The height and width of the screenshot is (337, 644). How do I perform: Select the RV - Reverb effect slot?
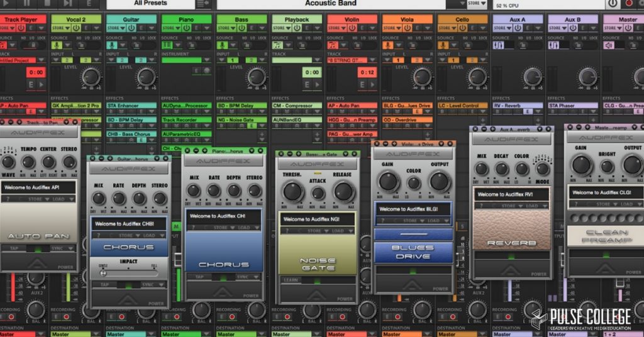[518, 106]
